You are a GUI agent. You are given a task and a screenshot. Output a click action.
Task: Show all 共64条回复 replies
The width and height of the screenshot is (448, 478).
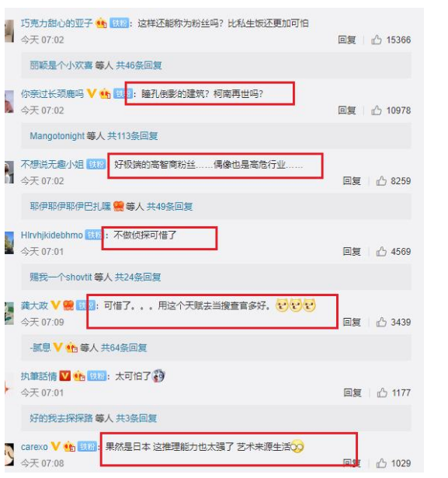[x=124, y=347]
